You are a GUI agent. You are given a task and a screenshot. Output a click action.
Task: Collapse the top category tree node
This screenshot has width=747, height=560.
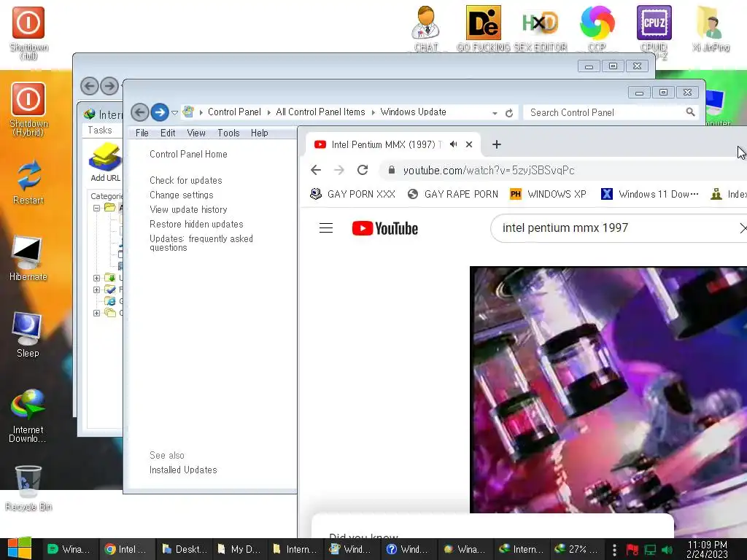coord(96,208)
